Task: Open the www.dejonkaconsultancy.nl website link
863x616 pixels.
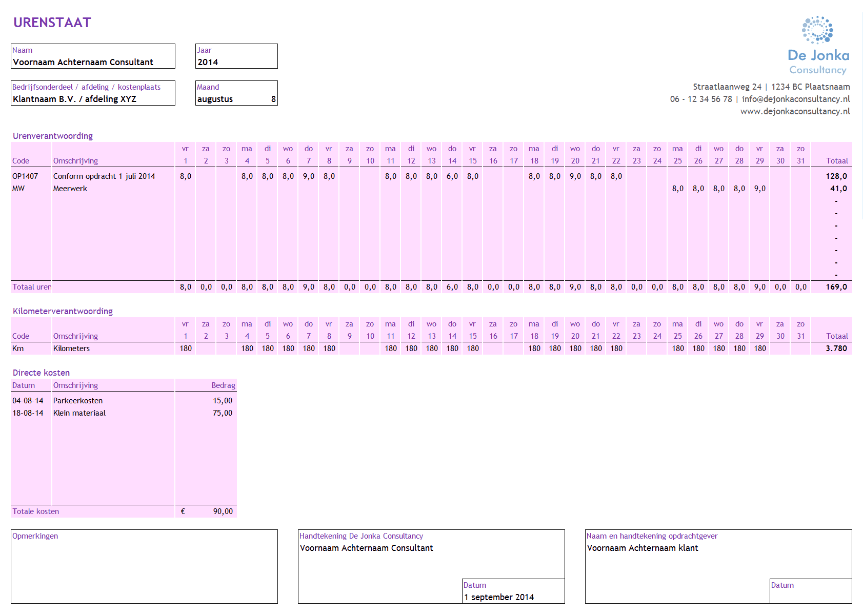Action: point(795,112)
